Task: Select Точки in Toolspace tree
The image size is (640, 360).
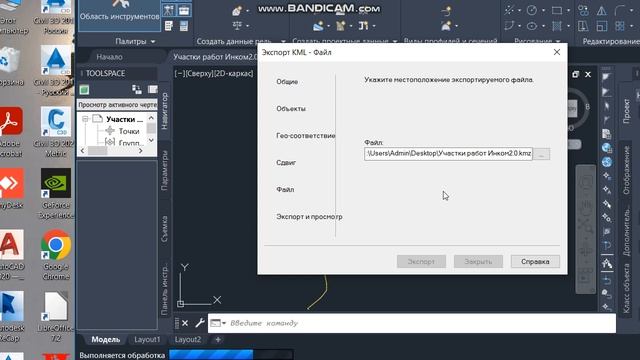Action: pyautogui.click(x=129, y=131)
